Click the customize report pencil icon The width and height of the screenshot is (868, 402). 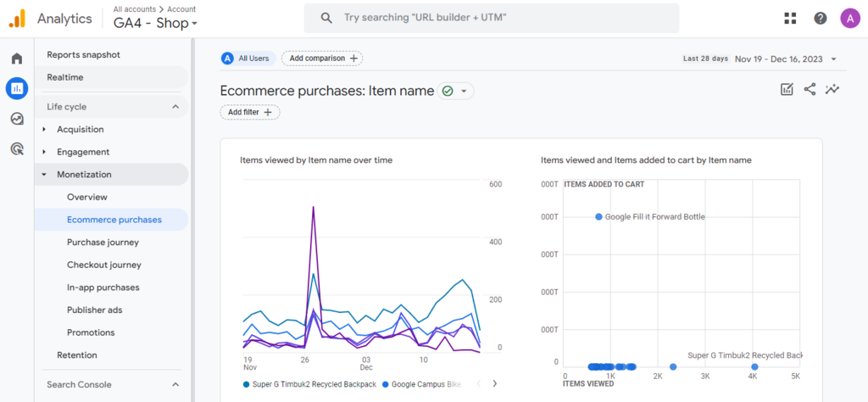click(x=787, y=89)
